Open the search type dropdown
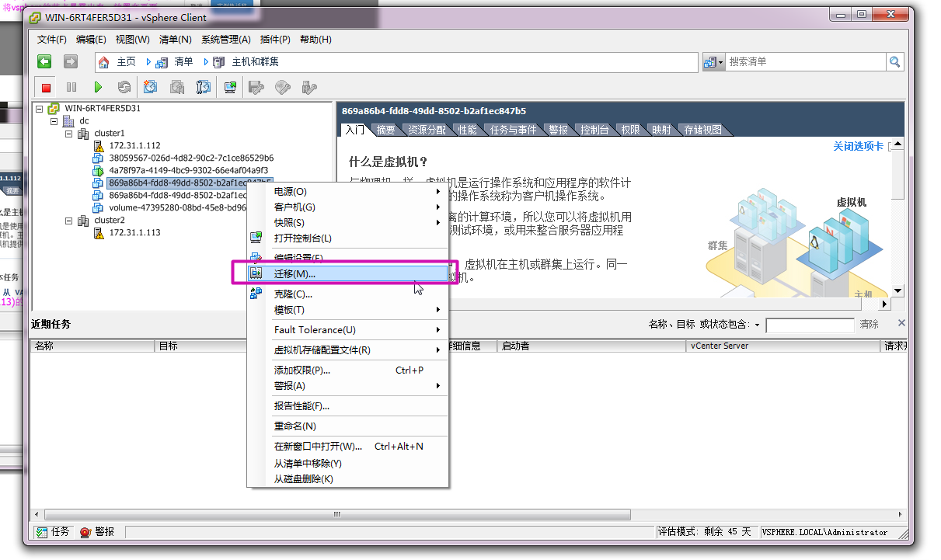Image resolution: width=941 pixels, height=560 pixels. pyautogui.click(x=713, y=62)
